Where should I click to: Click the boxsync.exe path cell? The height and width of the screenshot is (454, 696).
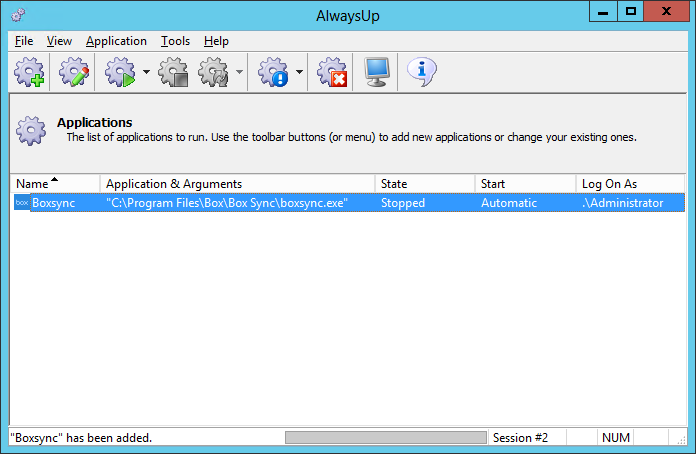(227, 203)
